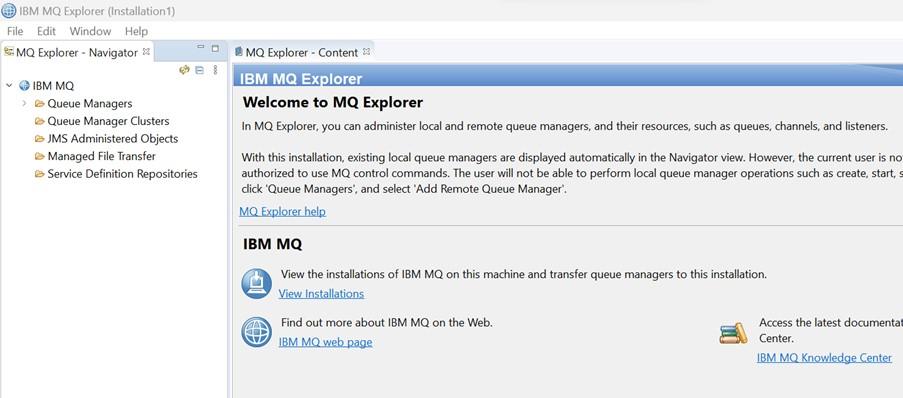Select Queue Managers in the Navigator tree
Image resolution: width=903 pixels, height=398 pixels.
click(x=90, y=104)
